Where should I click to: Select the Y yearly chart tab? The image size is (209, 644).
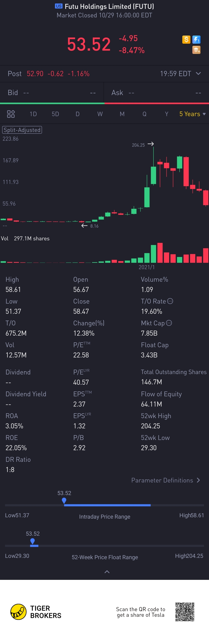[167, 114]
